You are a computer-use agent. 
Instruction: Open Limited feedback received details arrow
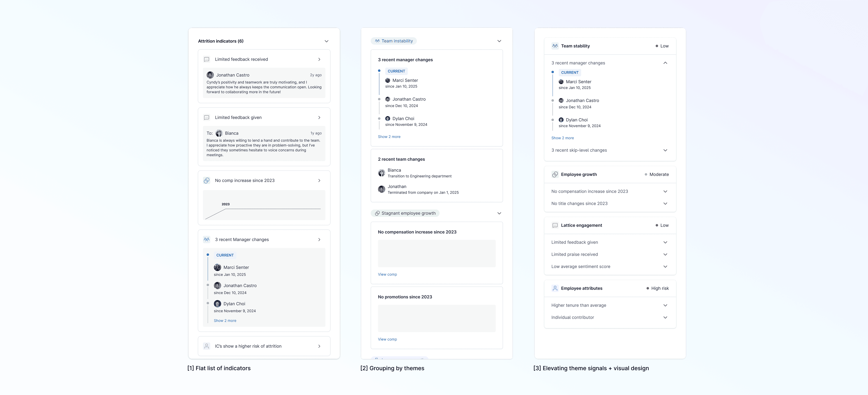(319, 59)
